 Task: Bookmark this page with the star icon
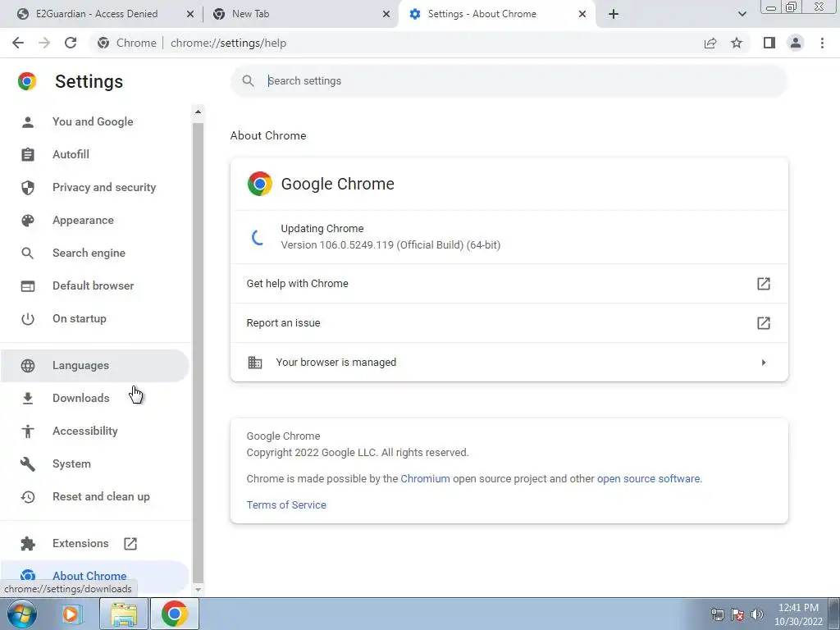coord(737,43)
